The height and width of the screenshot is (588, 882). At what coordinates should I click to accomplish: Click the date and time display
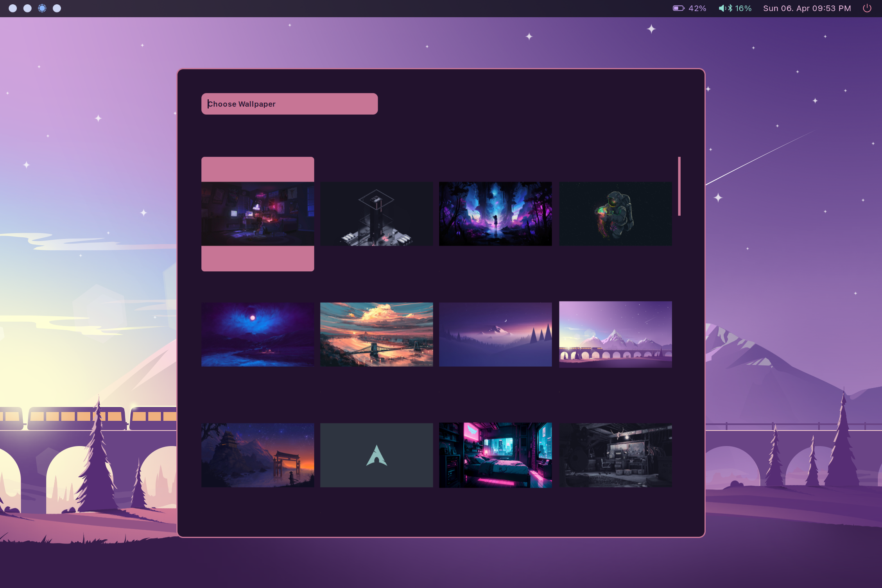pyautogui.click(x=807, y=8)
